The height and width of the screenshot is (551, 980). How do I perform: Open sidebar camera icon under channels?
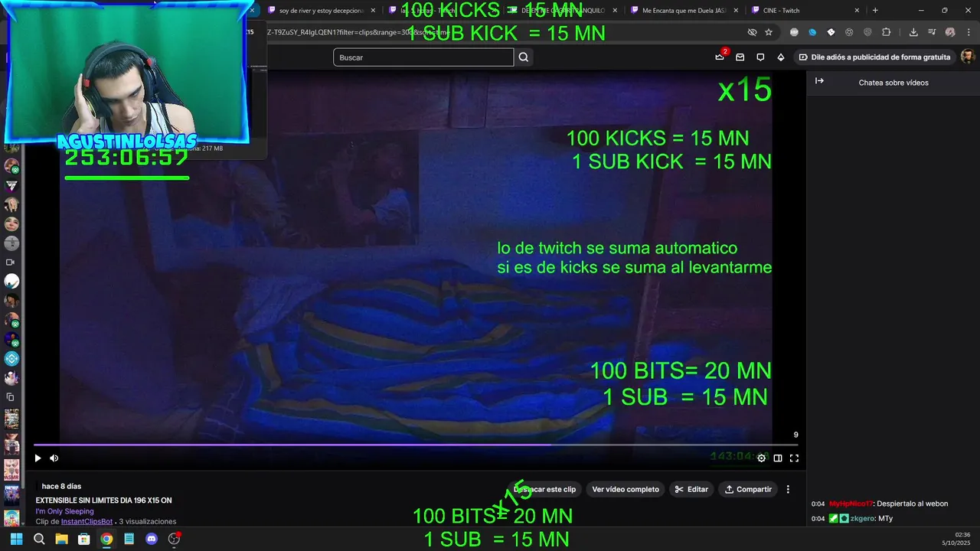(11, 262)
